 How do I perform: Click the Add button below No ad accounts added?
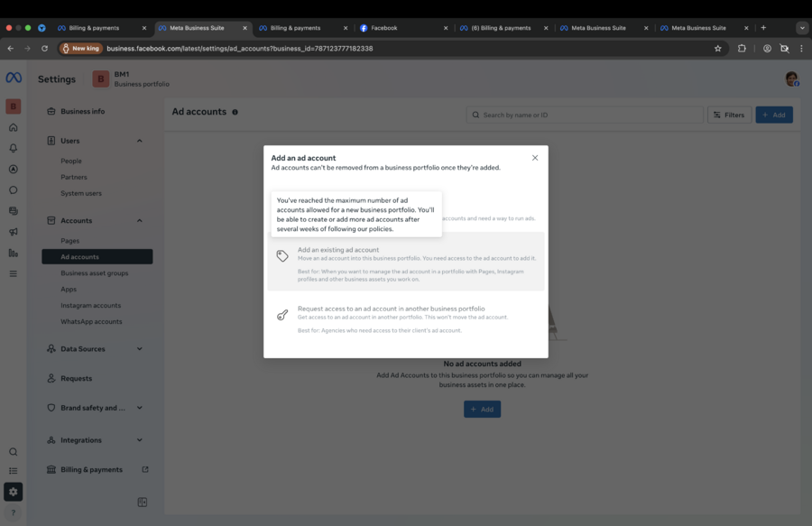click(x=482, y=409)
